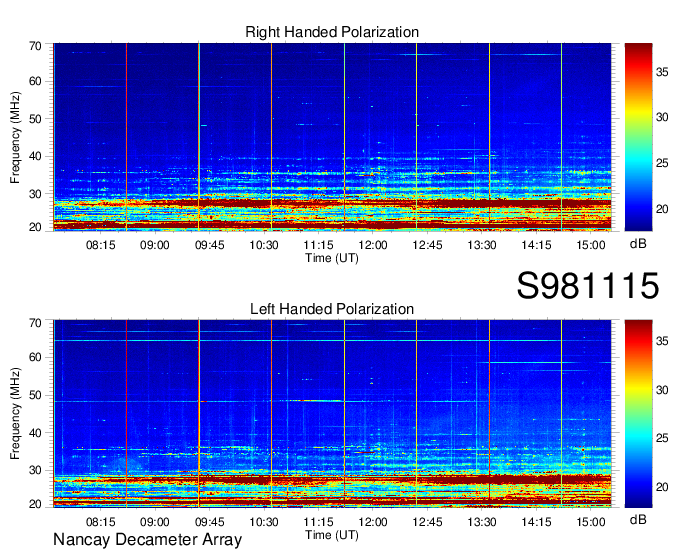The width and height of the screenshot is (680, 552).
Task: Click the 09:45 tick on the Left Handed plot
Action: (209, 522)
